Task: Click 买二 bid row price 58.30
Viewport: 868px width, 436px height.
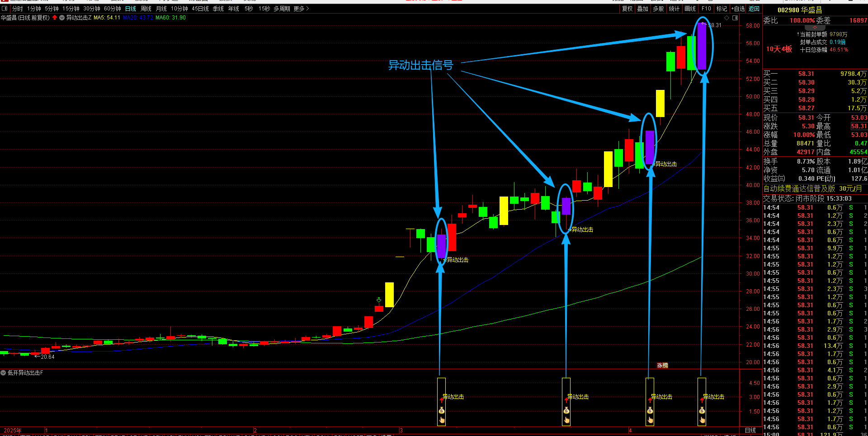Action: coord(806,82)
